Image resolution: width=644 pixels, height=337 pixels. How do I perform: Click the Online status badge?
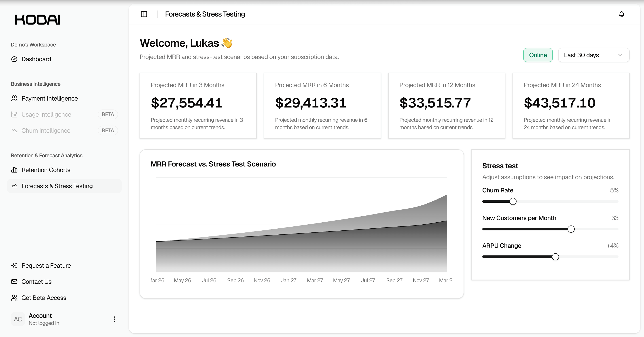click(538, 55)
